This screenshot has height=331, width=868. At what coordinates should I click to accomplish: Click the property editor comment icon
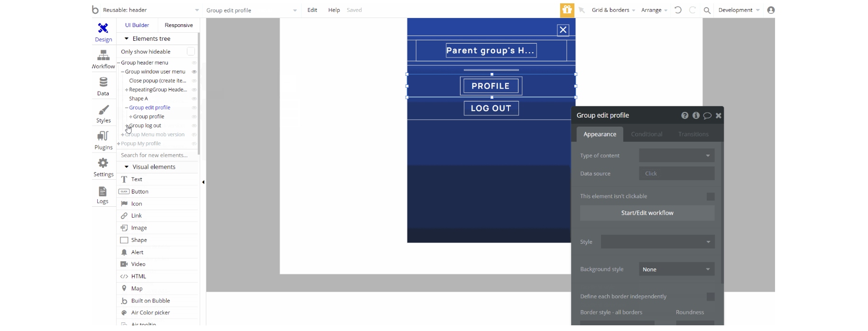[x=707, y=115]
